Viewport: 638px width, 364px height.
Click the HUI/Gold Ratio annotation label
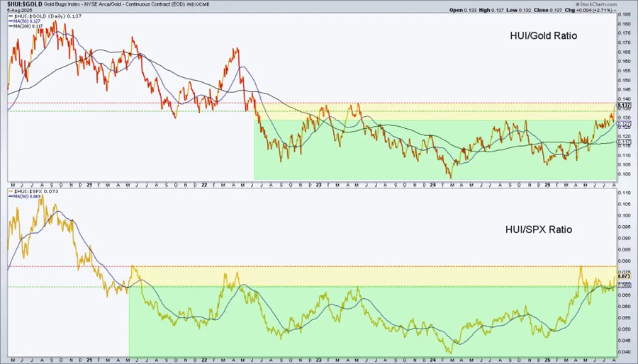click(544, 35)
